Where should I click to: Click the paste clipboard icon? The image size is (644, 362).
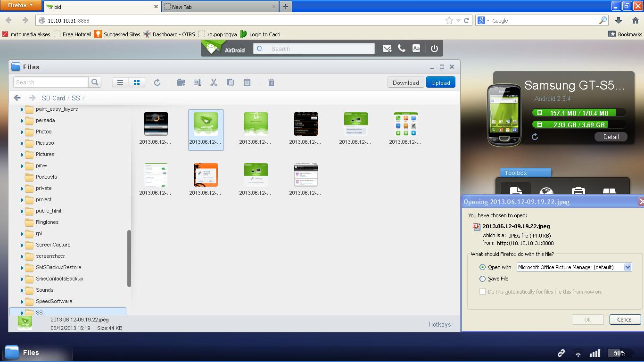[x=247, y=82]
